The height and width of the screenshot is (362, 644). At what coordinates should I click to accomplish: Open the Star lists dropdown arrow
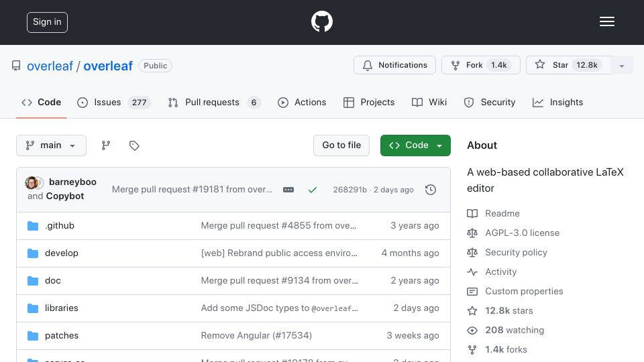click(621, 65)
